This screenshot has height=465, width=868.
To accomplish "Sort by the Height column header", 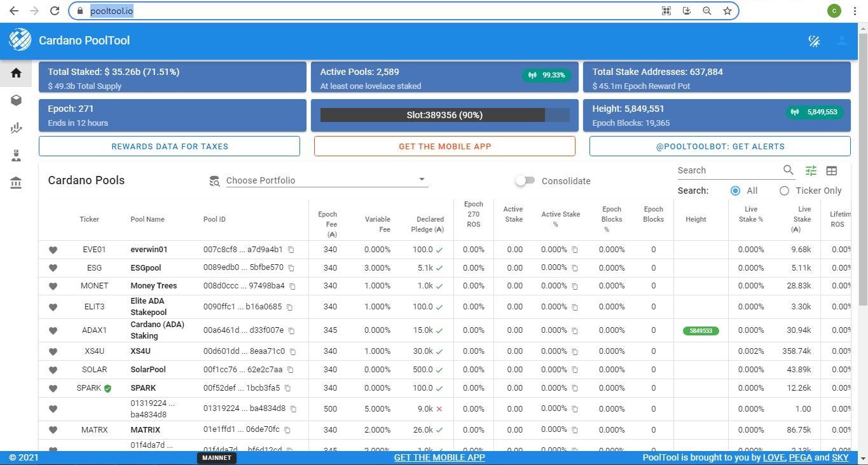I will [696, 219].
